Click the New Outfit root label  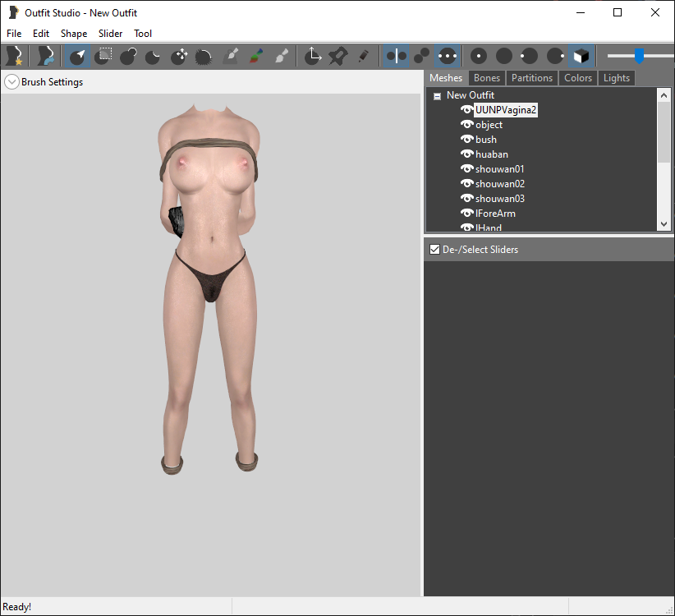point(470,95)
